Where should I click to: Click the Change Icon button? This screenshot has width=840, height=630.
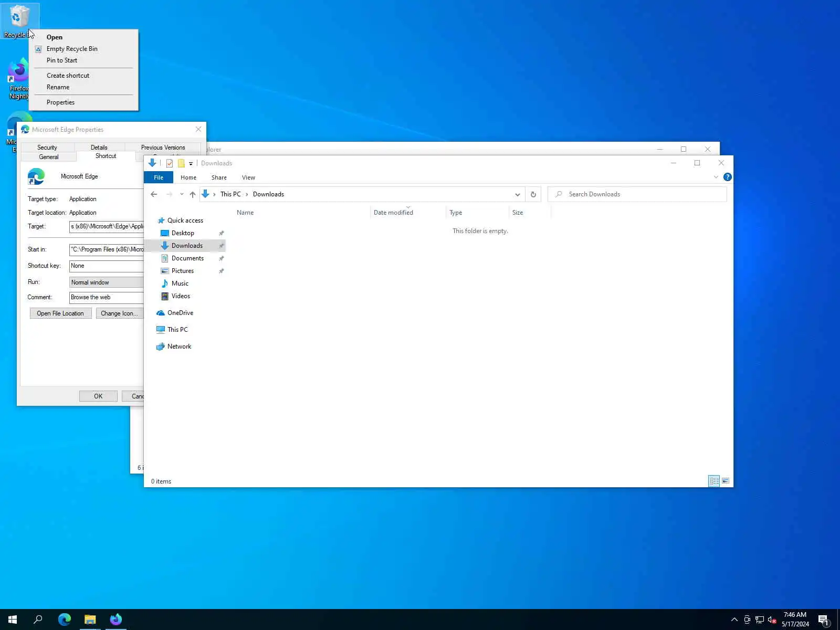(x=119, y=313)
